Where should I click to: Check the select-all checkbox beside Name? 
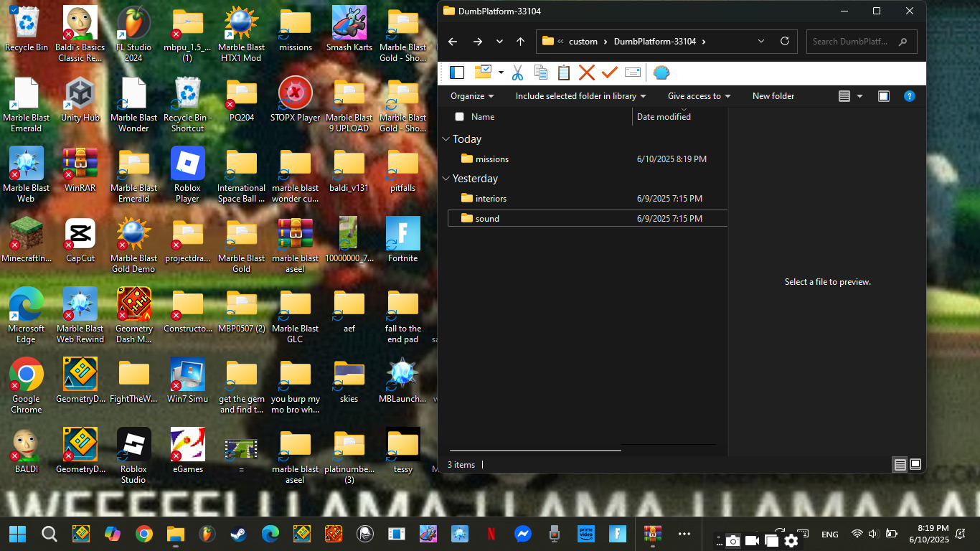[459, 117]
